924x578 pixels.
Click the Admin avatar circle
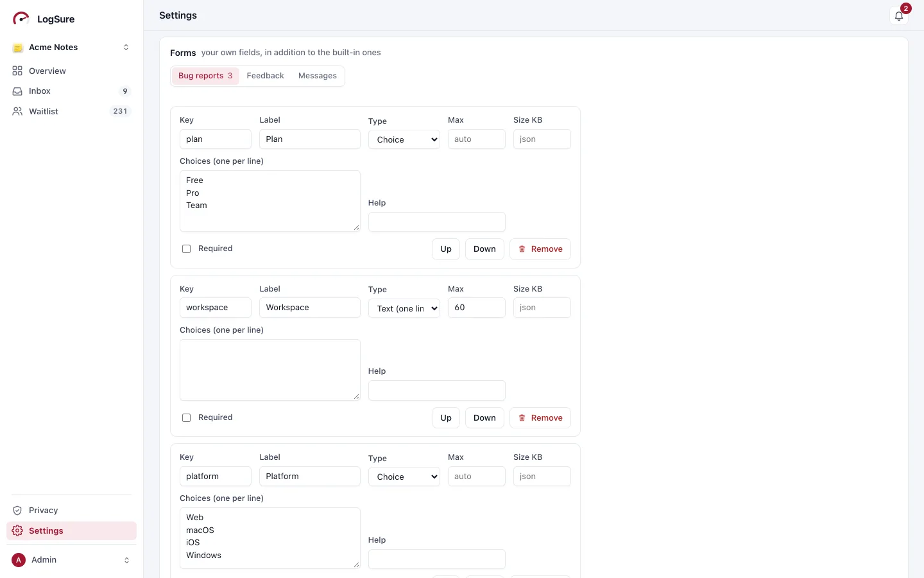click(x=19, y=560)
